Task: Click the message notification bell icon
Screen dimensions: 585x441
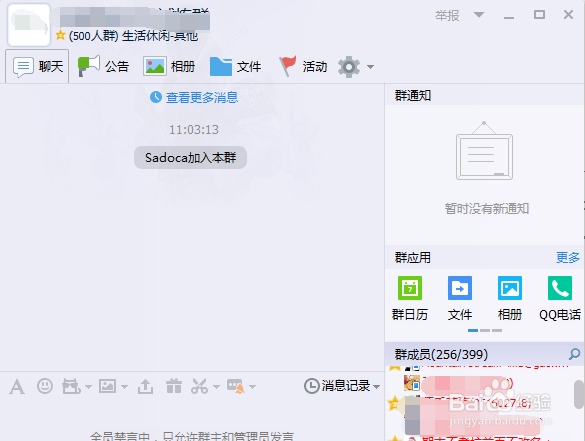Action: pyautogui.click(x=236, y=386)
